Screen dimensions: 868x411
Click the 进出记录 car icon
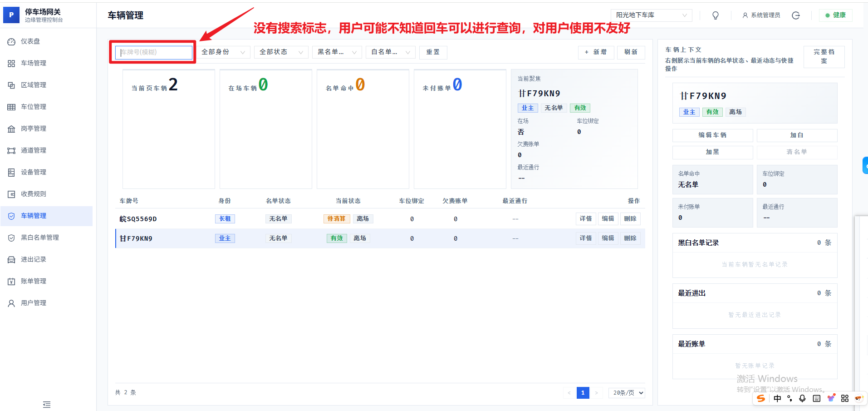11,260
